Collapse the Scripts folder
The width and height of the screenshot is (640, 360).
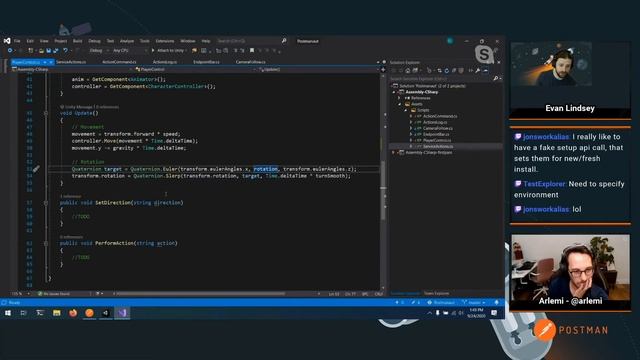406,110
